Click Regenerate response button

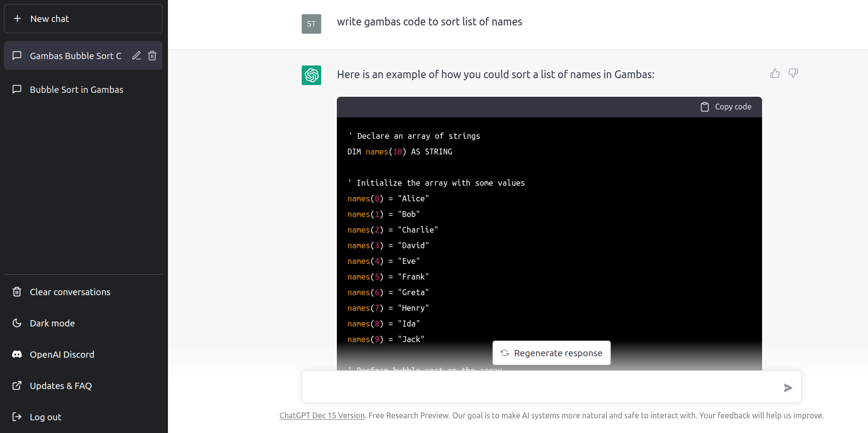(x=552, y=353)
